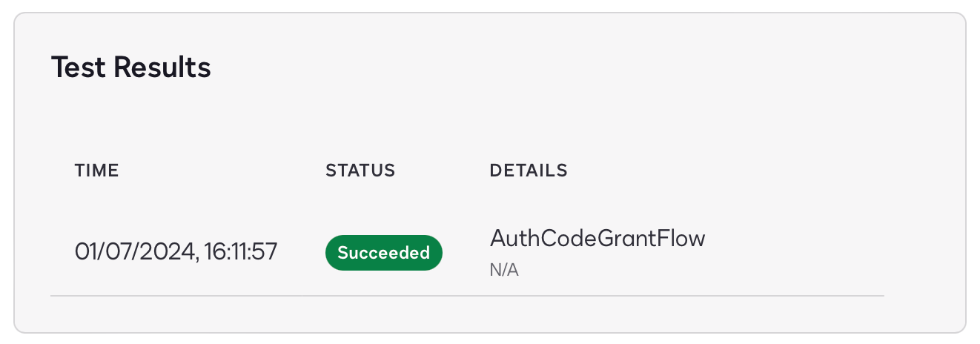Screen dimensions: 980x344
Task: Click the N/A text under AuthCodeGrantFlow
Action: pyautogui.click(x=504, y=270)
